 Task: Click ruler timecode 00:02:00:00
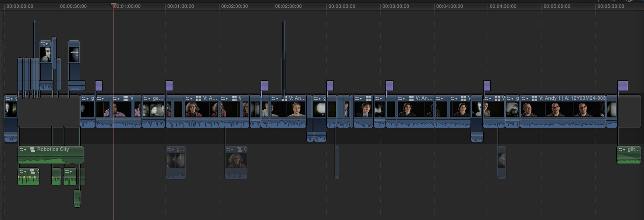(x=234, y=7)
